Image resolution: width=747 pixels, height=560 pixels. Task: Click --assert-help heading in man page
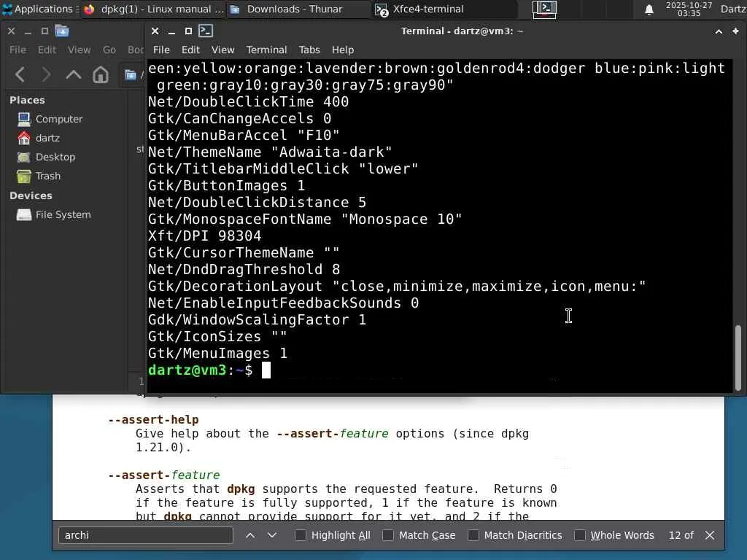(x=153, y=419)
